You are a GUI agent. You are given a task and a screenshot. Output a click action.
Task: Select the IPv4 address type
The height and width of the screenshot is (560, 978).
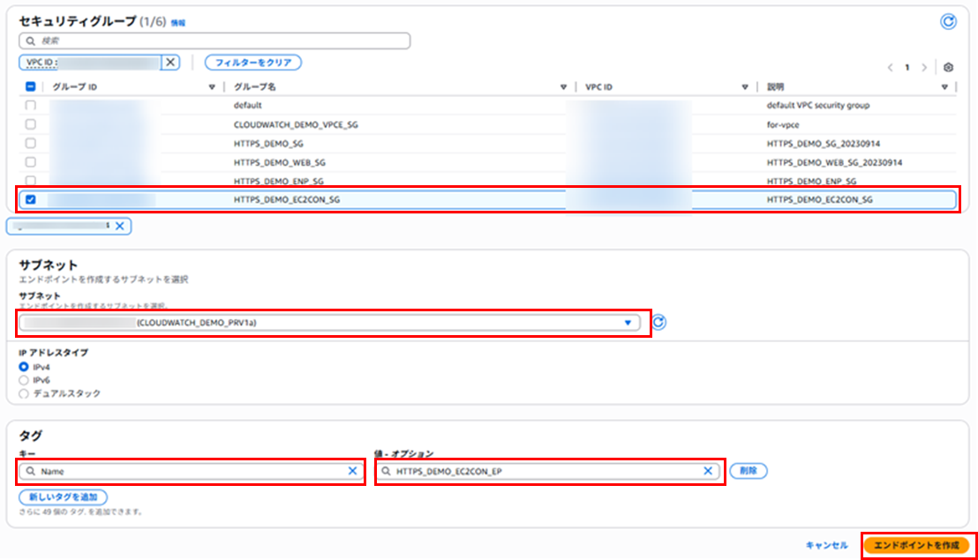tap(24, 367)
